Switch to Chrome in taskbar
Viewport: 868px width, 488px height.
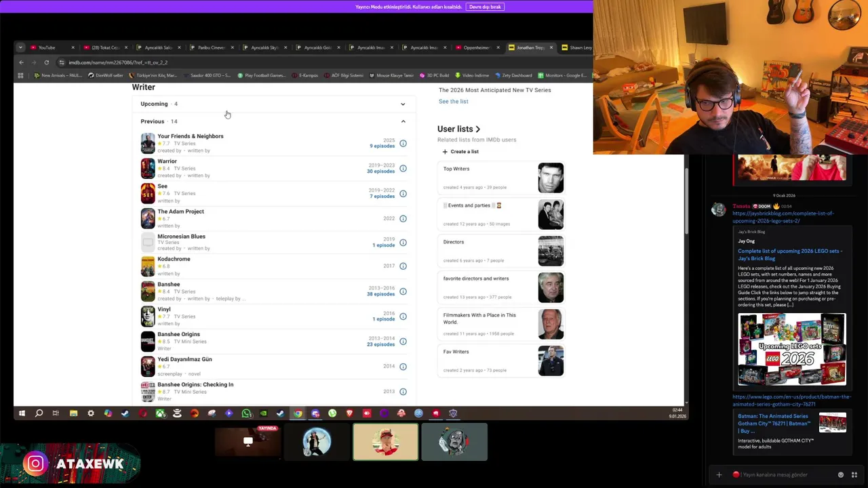pyautogui.click(x=298, y=413)
